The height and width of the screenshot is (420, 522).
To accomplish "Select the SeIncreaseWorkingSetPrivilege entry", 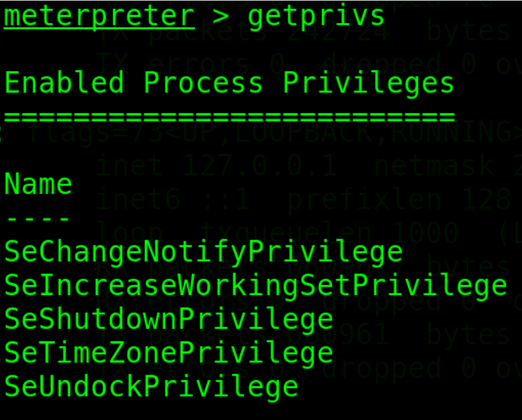I will tap(255, 286).
